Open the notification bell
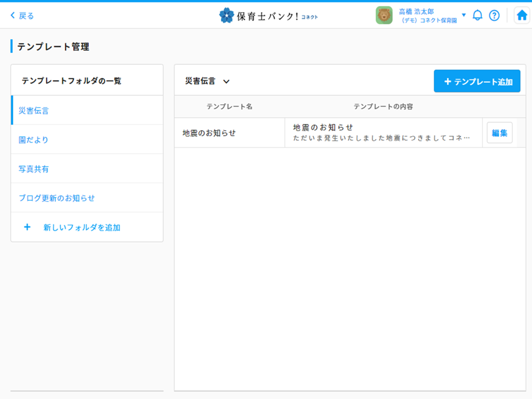This screenshot has width=532, height=399. click(x=477, y=15)
